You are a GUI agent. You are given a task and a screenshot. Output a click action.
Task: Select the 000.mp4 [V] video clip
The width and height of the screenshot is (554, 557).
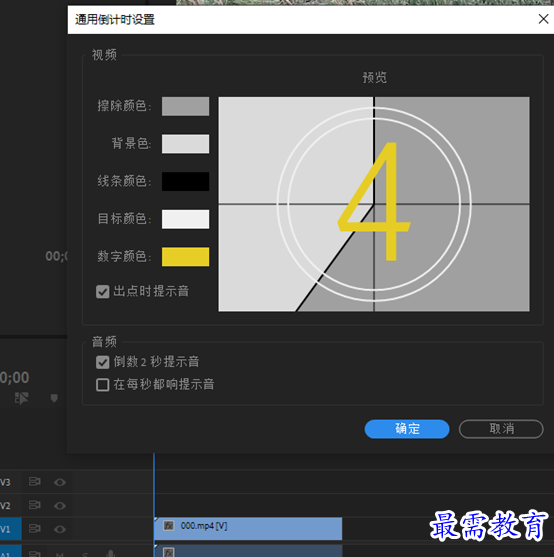click(248, 529)
